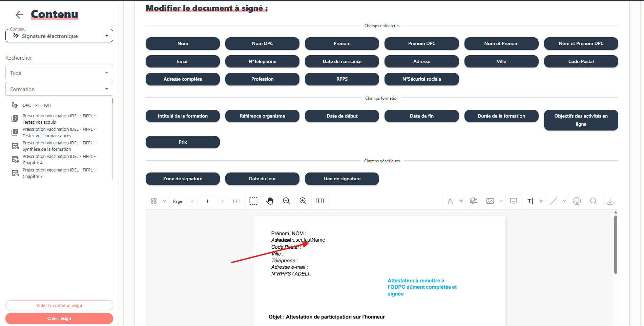Toggle the page layout columns view
Image resolution: width=644 pixels, height=326 pixels.
click(320, 201)
